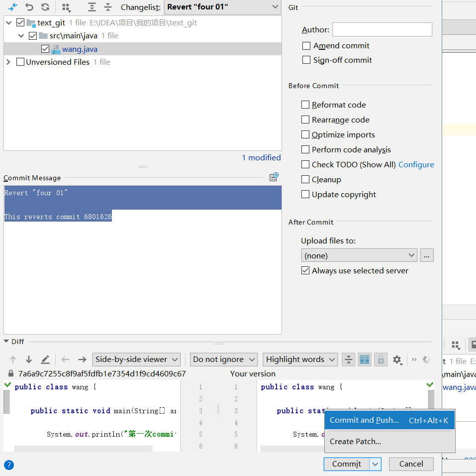Enable Amend commit
The image size is (476, 476).
(x=306, y=46)
